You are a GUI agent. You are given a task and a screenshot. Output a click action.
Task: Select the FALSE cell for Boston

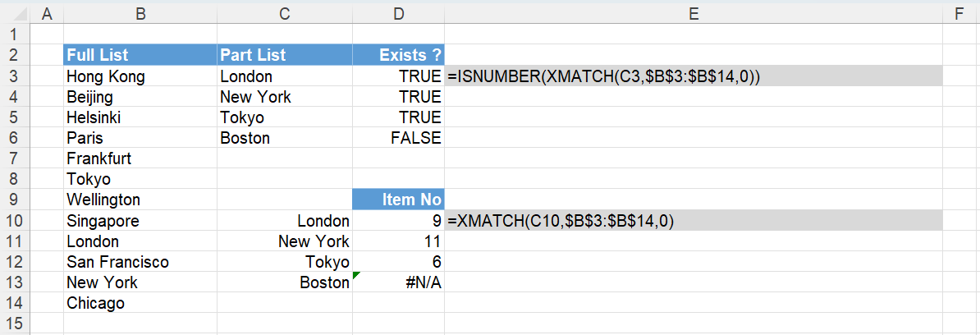(x=398, y=137)
